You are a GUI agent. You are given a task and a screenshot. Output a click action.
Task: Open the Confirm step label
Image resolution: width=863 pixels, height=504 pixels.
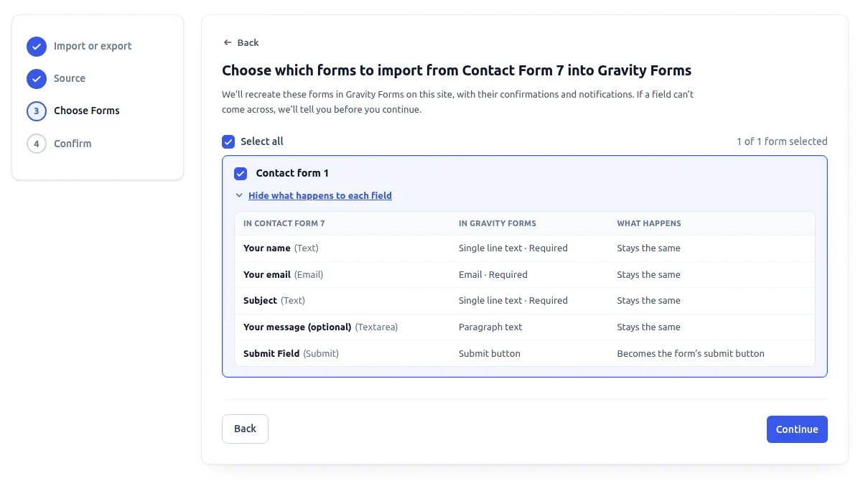coord(73,144)
